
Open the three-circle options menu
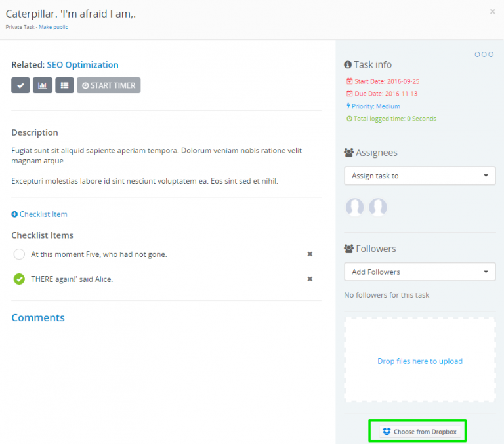(x=484, y=54)
